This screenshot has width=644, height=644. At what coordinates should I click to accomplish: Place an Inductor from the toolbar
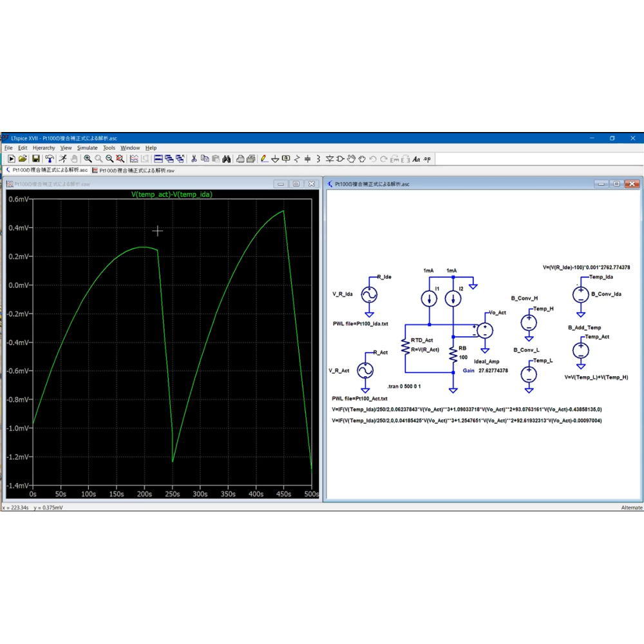(x=318, y=158)
